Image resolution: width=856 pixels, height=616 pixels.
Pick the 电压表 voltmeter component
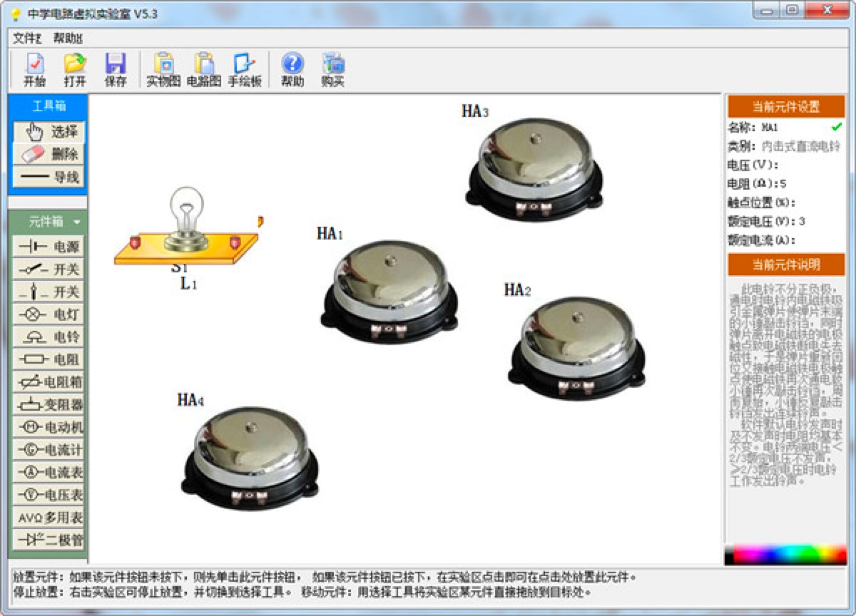click(49, 495)
